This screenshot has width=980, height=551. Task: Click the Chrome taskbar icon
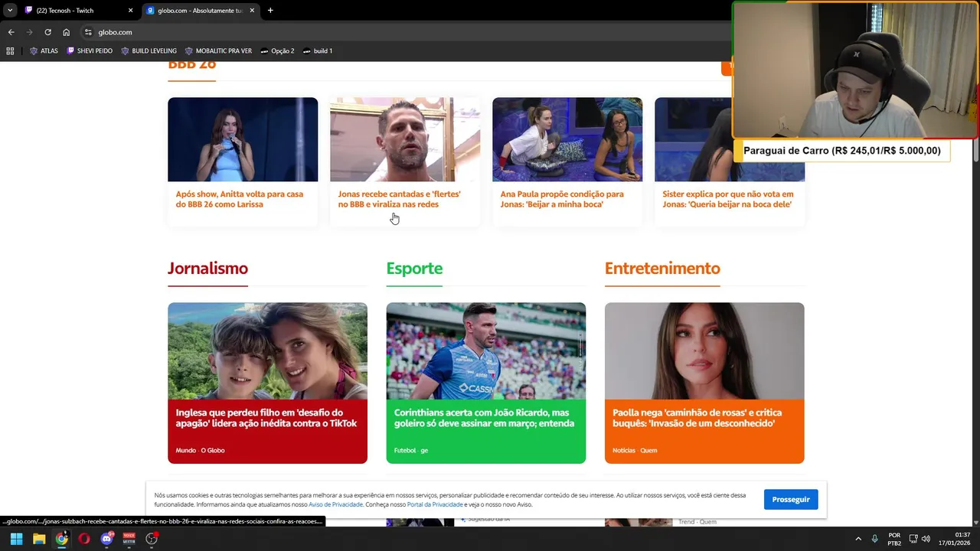pos(61,539)
